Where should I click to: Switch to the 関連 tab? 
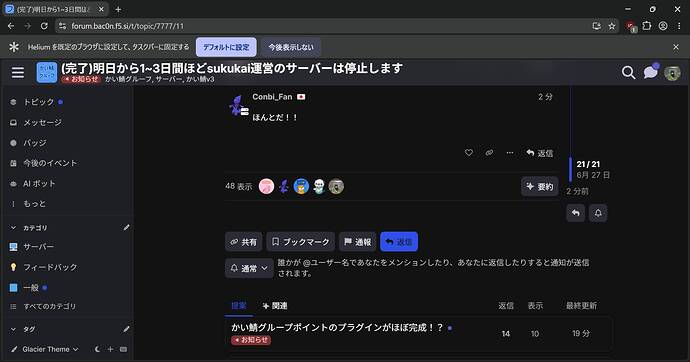tap(275, 306)
